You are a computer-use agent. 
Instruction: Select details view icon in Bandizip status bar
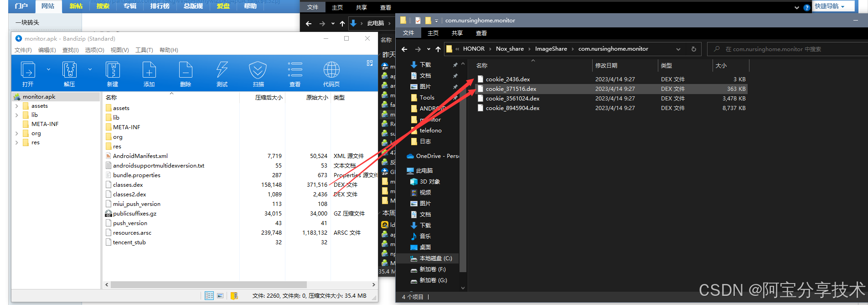(x=209, y=295)
